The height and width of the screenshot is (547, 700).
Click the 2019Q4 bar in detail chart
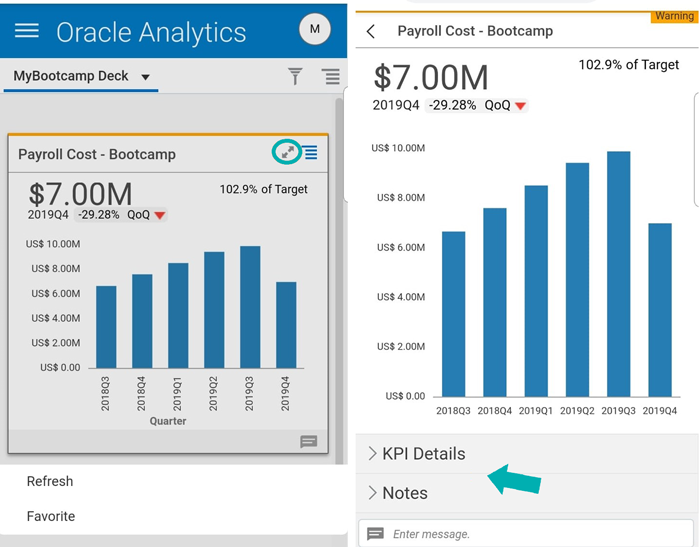pyautogui.click(x=660, y=310)
